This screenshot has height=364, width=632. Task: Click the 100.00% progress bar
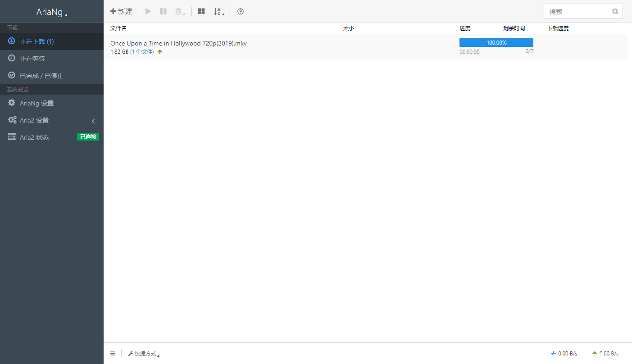(496, 42)
